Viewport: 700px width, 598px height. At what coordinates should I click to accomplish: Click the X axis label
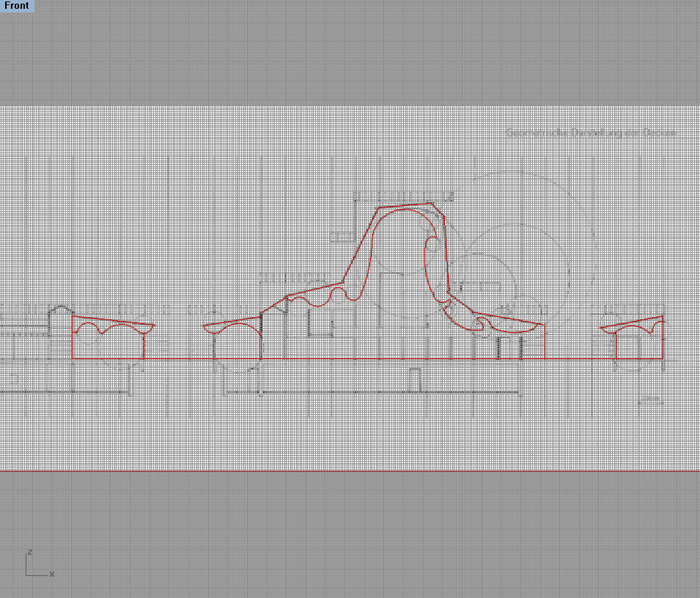[x=52, y=574]
